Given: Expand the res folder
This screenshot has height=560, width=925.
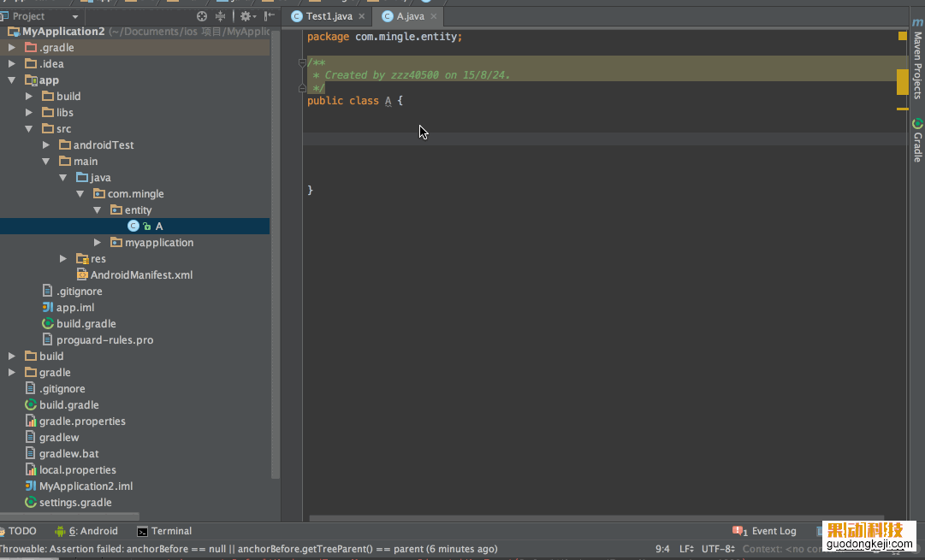Looking at the screenshot, I should [x=63, y=259].
